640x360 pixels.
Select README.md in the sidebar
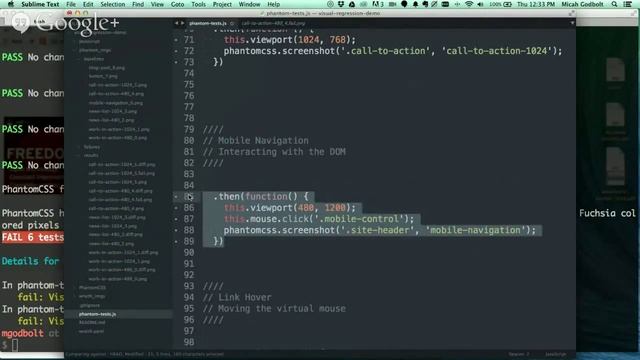pos(92,322)
